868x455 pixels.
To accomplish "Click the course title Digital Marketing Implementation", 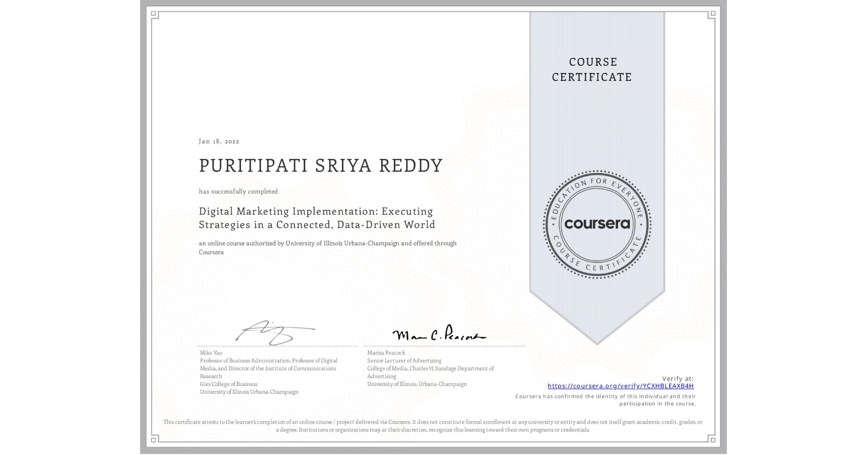I will click(x=317, y=218).
